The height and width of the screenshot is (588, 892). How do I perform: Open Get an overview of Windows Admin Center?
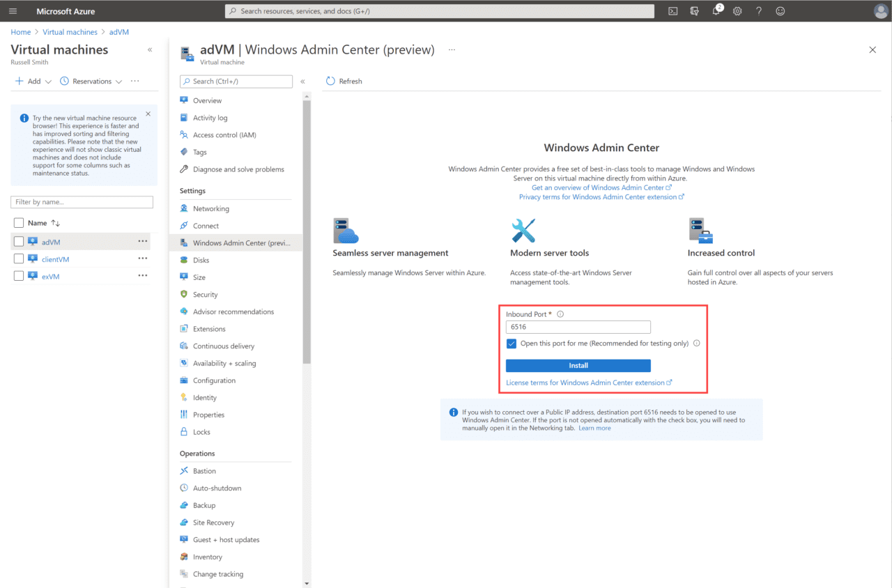[x=601, y=187]
